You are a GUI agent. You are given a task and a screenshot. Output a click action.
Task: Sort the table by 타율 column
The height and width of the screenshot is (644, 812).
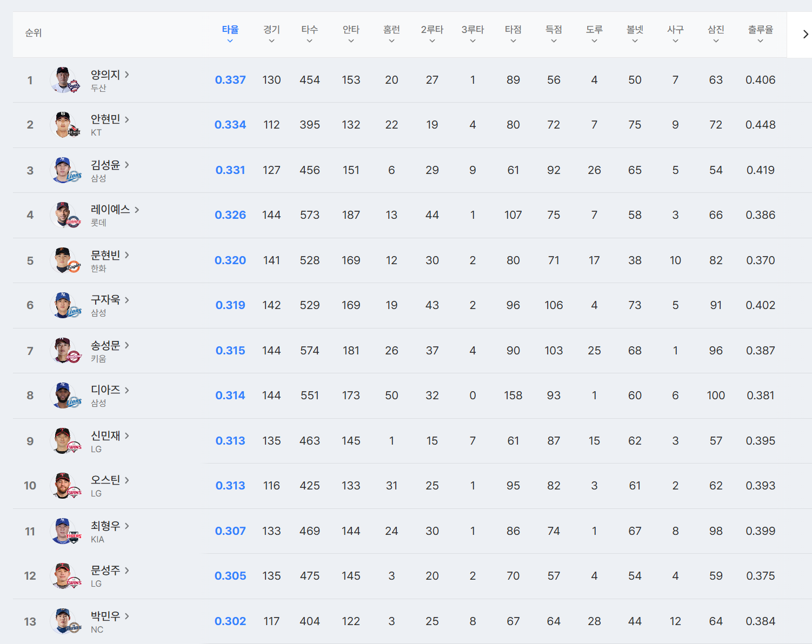click(x=230, y=33)
